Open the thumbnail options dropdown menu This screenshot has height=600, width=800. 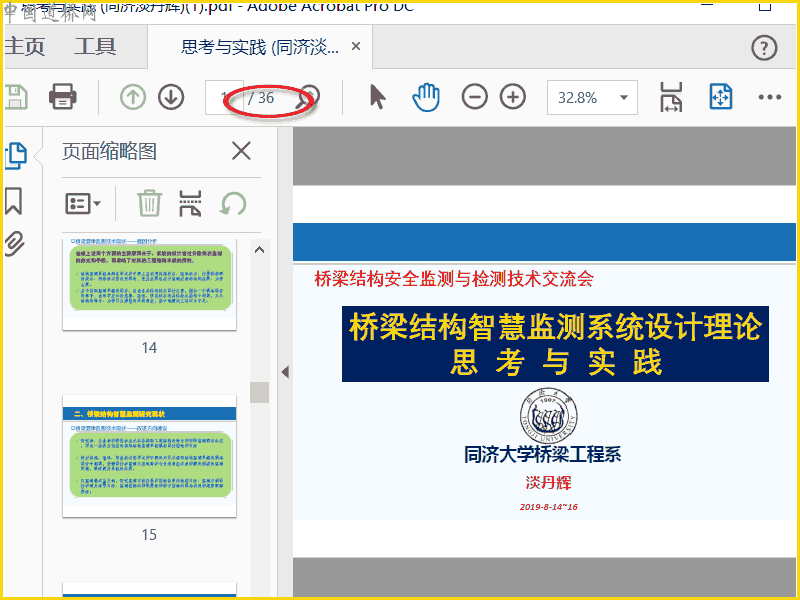pyautogui.click(x=83, y=204)
